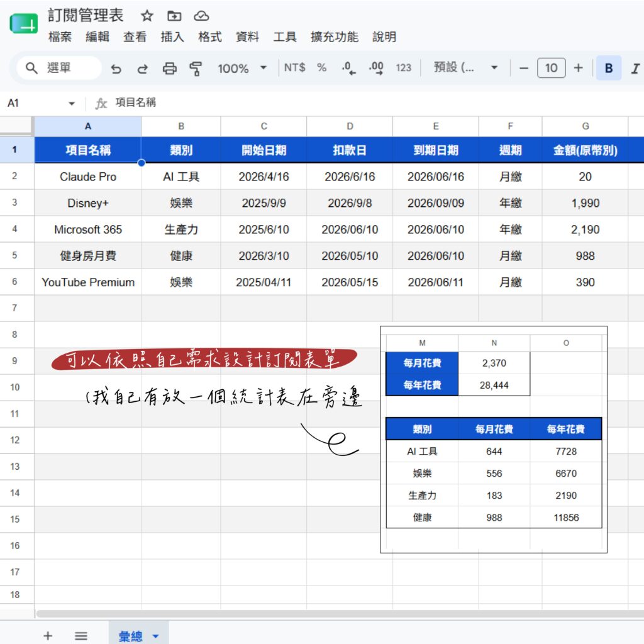Click the 扣款日 header cell
The height and width of the screenshot is (644, 644).
click(x=350, y=150)
